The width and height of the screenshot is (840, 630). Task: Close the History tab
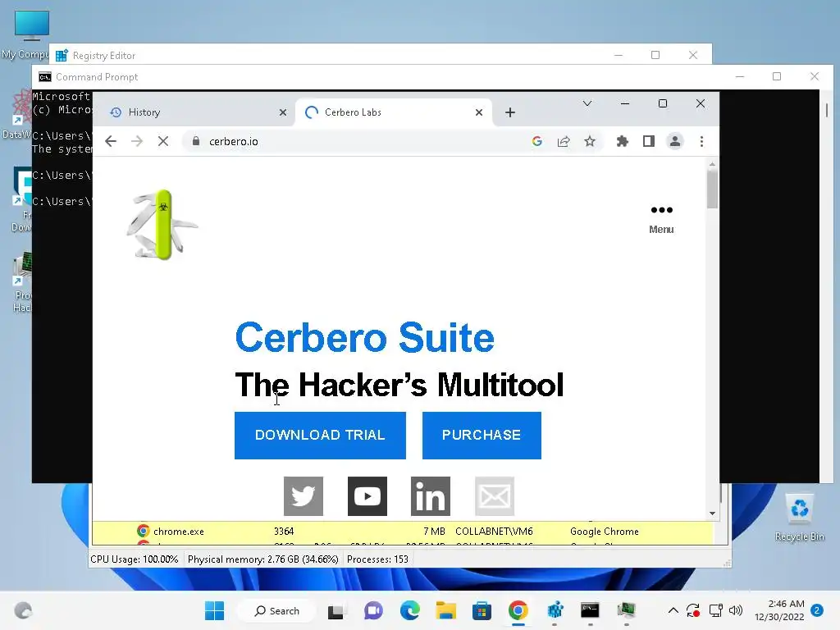click(x=283, y=112)
